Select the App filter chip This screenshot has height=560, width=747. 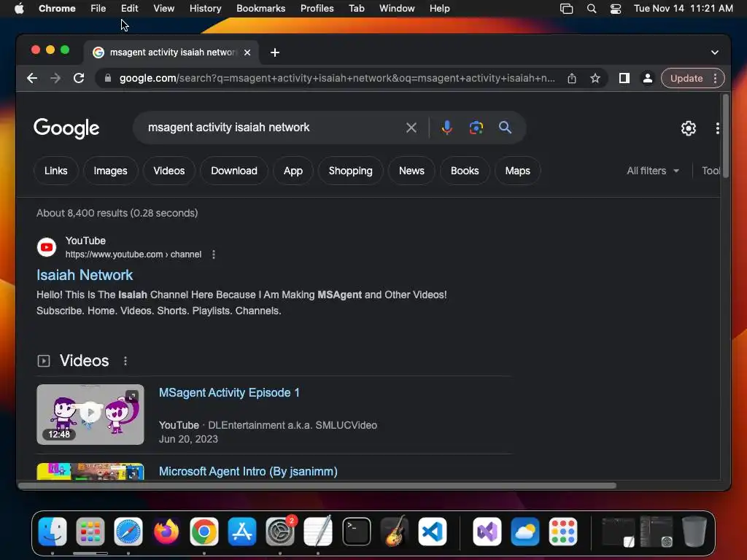pos(293,171)
